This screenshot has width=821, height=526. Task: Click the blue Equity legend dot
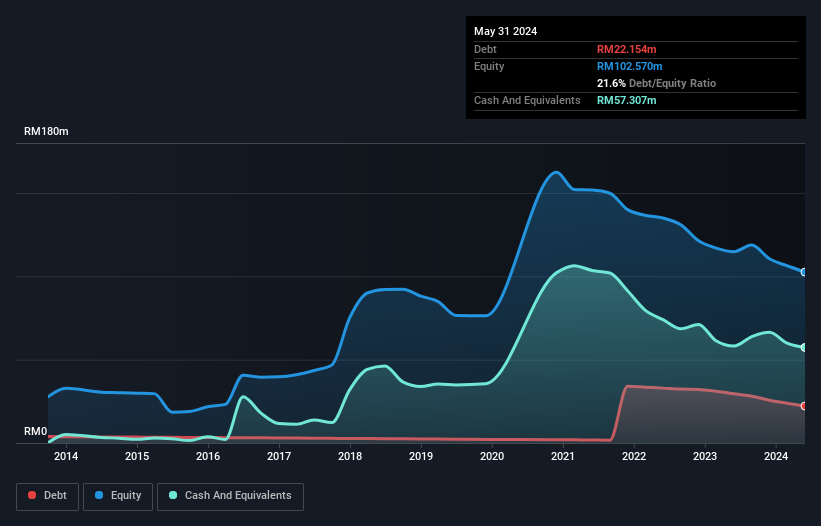pos(99,495)
